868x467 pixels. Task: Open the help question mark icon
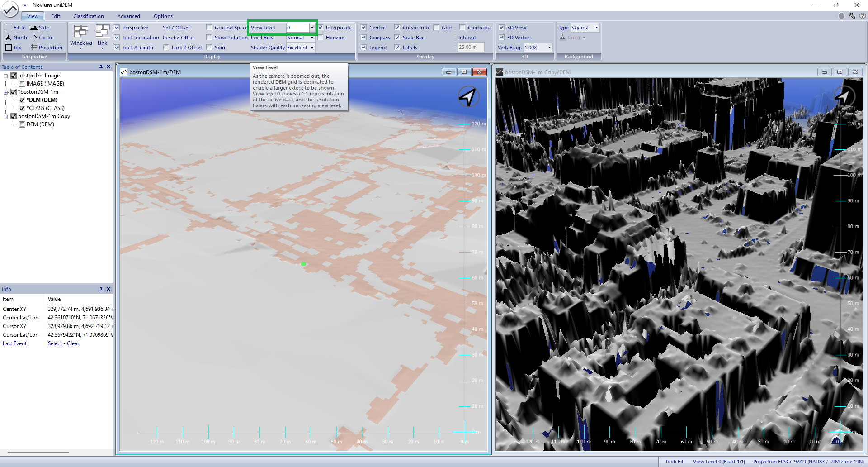(863, 16)
